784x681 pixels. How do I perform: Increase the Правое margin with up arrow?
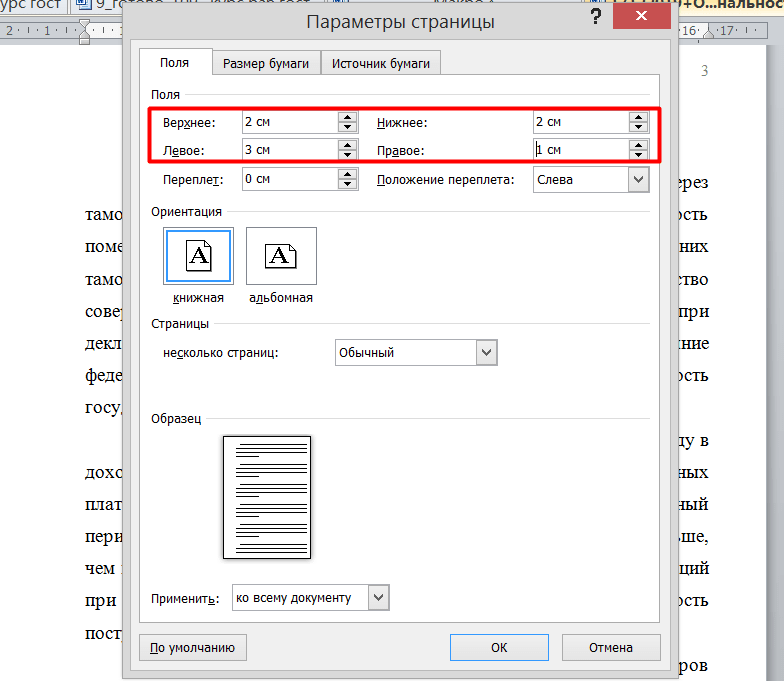[x=638, y=145]
